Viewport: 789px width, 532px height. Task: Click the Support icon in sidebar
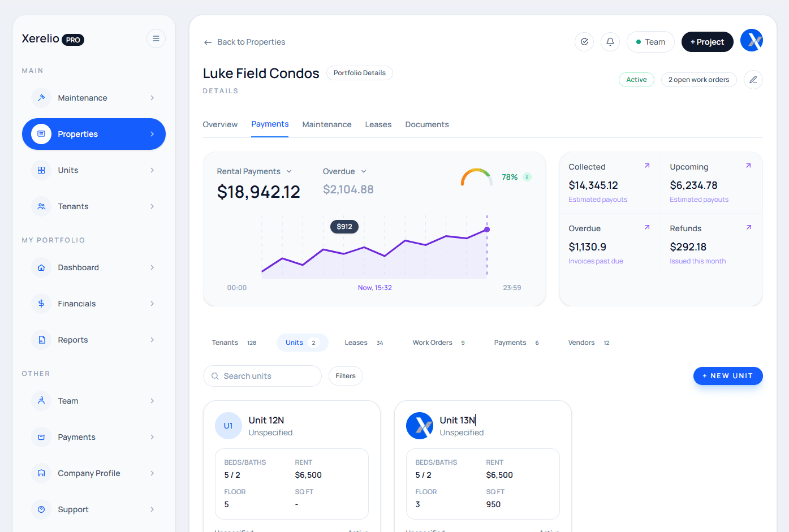[41, 509]
